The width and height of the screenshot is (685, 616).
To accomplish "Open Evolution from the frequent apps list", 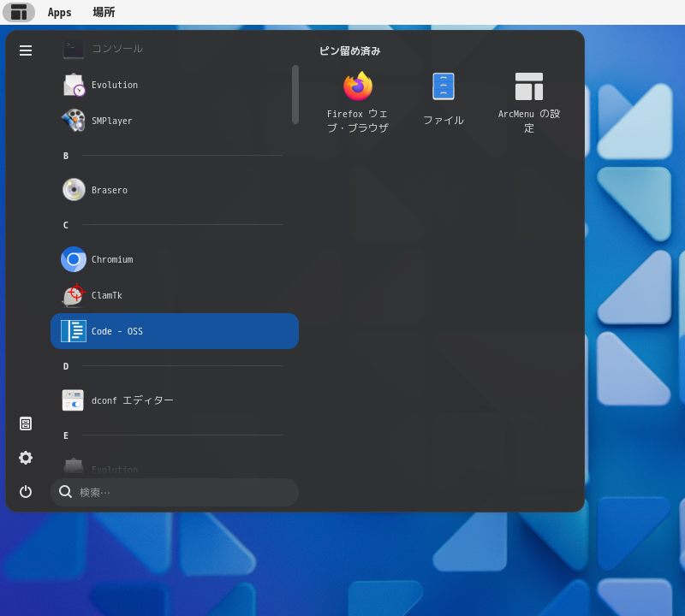I will [x=175, y=85].
